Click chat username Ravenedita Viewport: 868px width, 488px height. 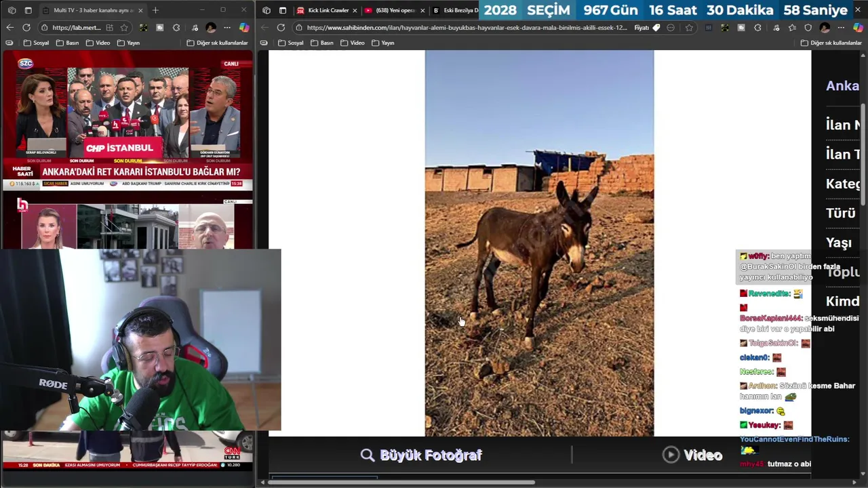pyautogui.click(x=768, y=293)
